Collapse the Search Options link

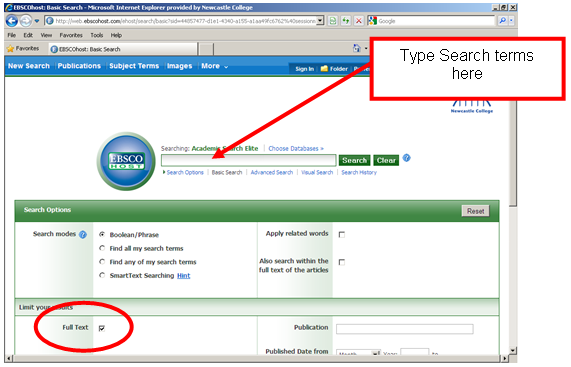click(183, 173)
